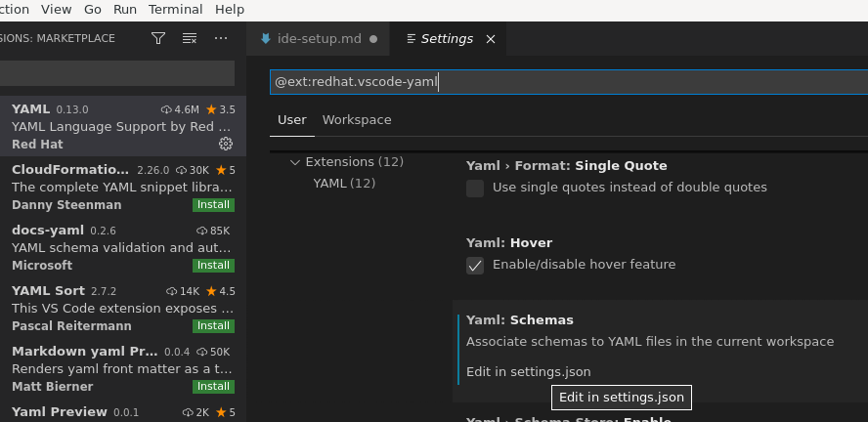Disable the Yaml Hover checkbox

click(475, 266)
